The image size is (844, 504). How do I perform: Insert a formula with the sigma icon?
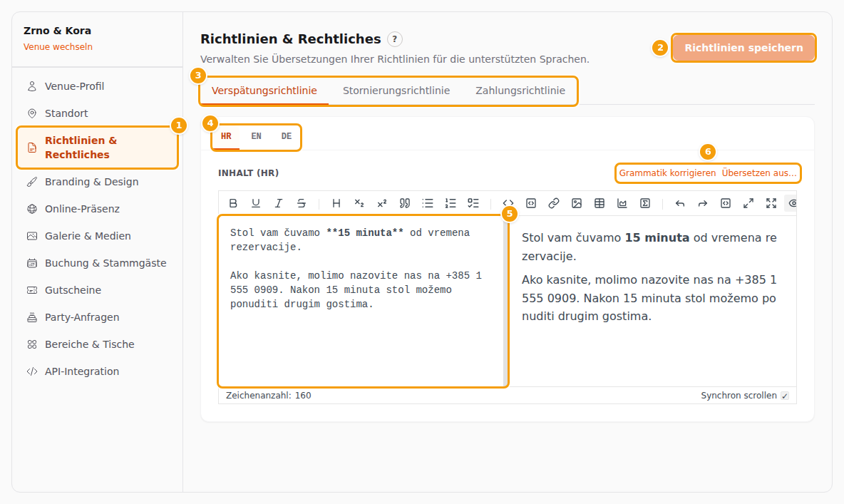[x=645, y=203]
